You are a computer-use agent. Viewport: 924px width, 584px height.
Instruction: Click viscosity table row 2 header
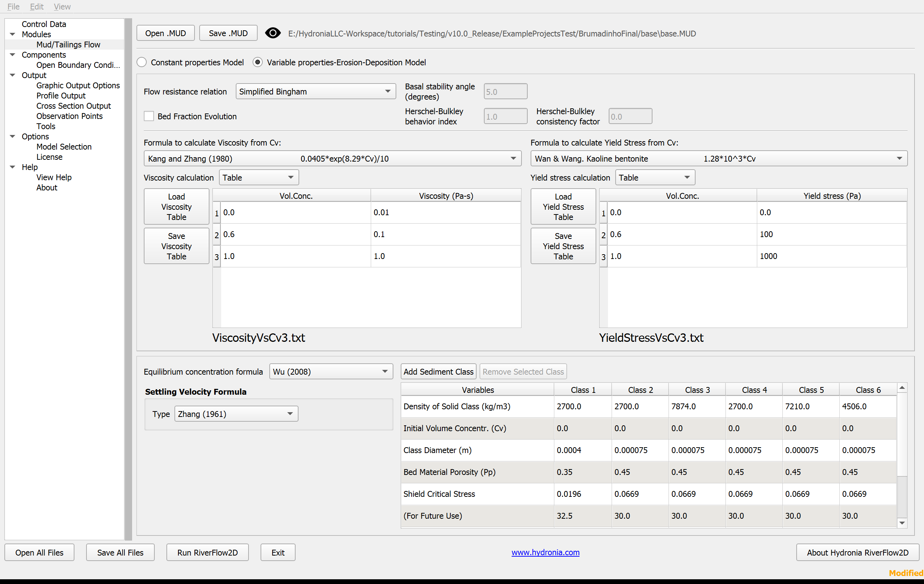click(217, 235)
